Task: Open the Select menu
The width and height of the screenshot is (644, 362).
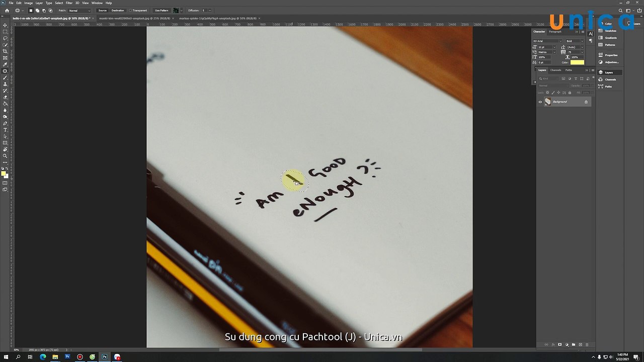Action: point(59,3)
